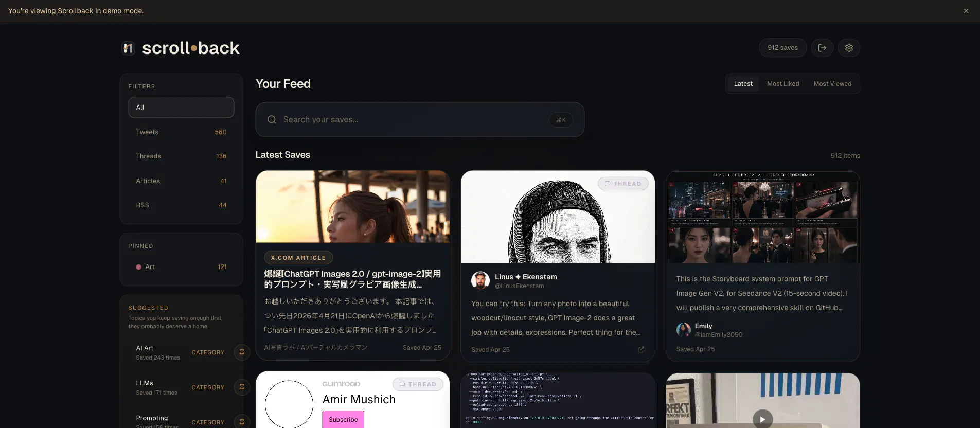Click the Gumroad logo text
This screenshot has height=428, width=980.
click(341, 384)
